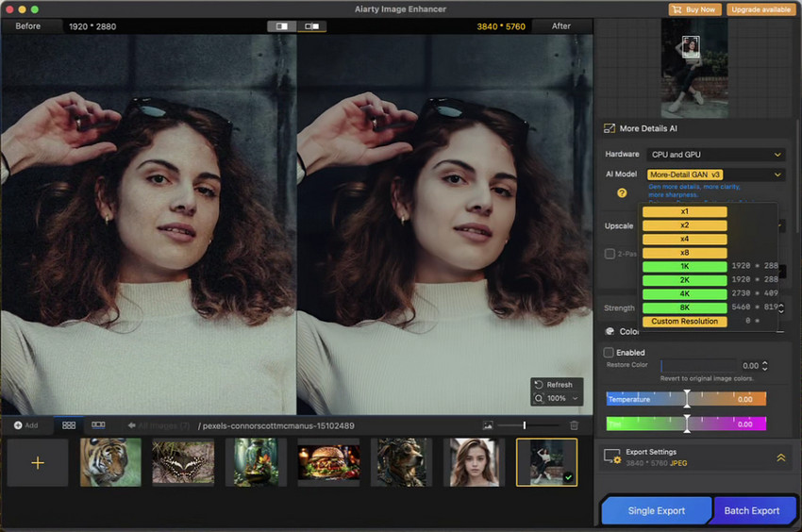The width and height of the screenshot is (802, 532).
Task: Switch to grid thumbnail view icon
Action: (x=69, y=425)
